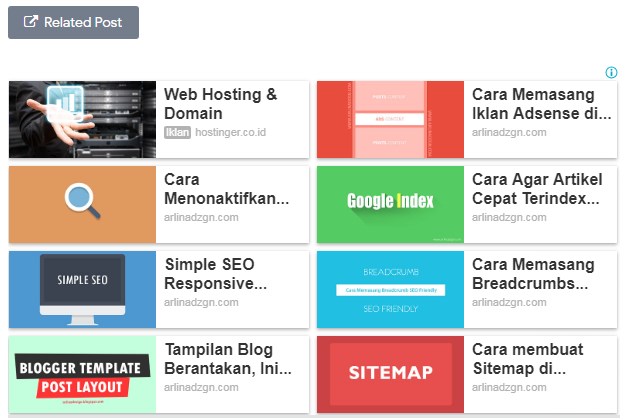The height and width of the screenshot is (420, 630).
Task: Open the blue Breadcrumb SEO Friendly thumbnail
Action: (390, 290)
